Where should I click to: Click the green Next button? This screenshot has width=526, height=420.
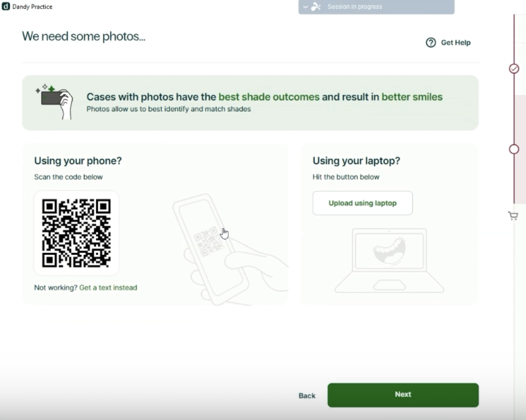click(403, 395)
